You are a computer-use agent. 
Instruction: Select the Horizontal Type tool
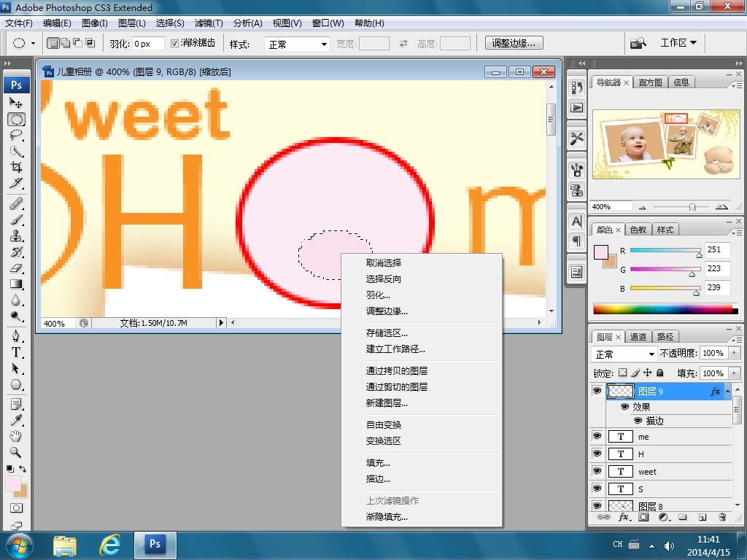pos(16,352)
